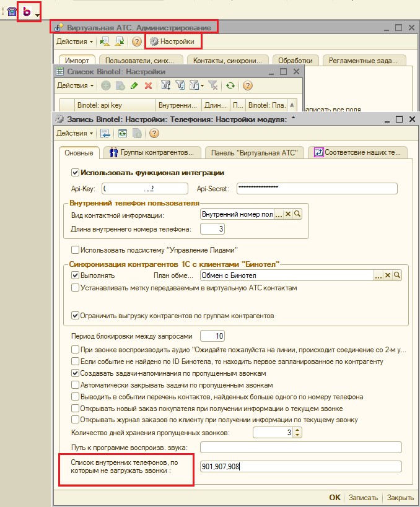Switch to Обработки tab
The height and width of the screenshot is (507, 420).
(x=295, y=60)
